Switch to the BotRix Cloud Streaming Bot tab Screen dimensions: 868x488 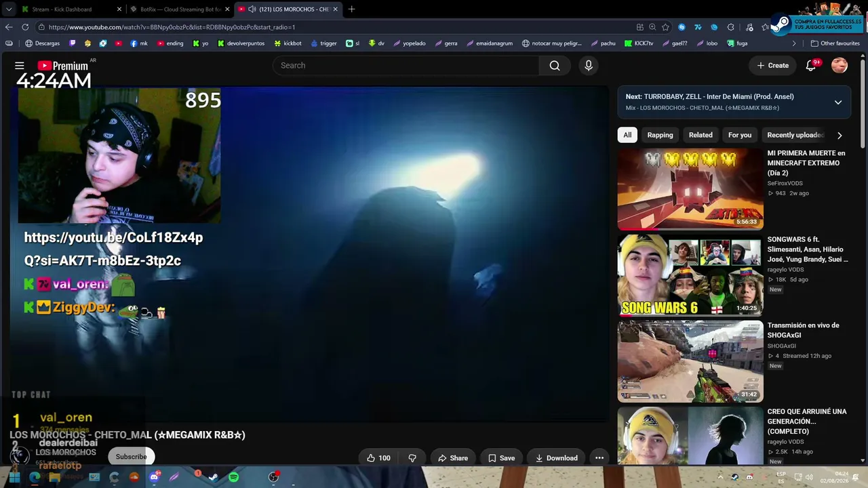click(178, 9)
